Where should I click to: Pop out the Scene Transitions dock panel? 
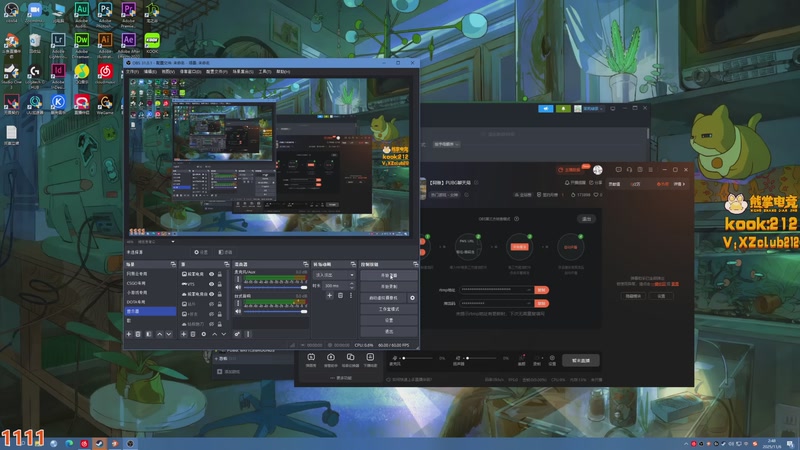pyautogui.click(x=353, y=264)
